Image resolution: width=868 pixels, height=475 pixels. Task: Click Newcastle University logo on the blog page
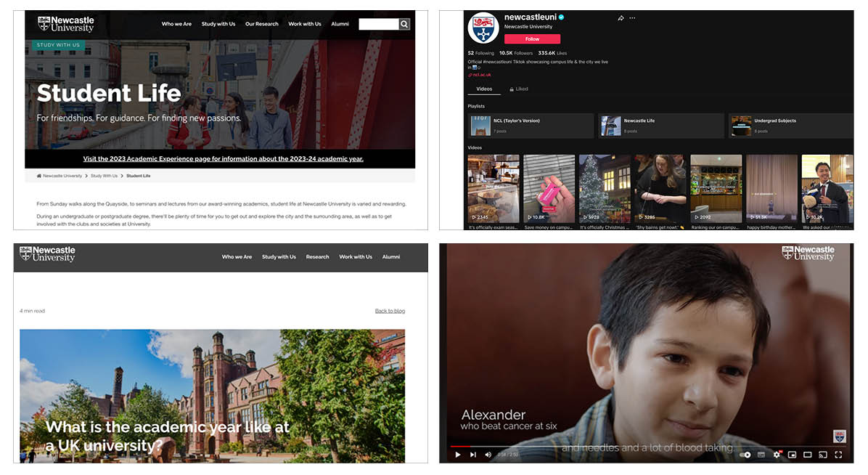pyautogui.click(x=48, y=254)
